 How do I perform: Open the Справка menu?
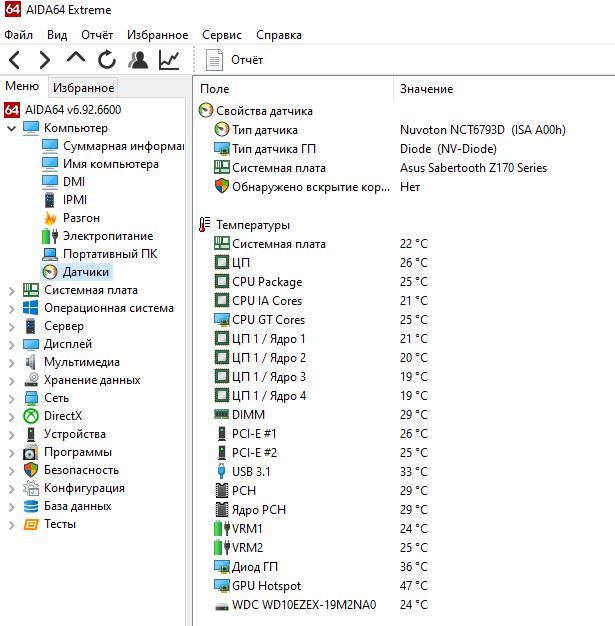279,35
